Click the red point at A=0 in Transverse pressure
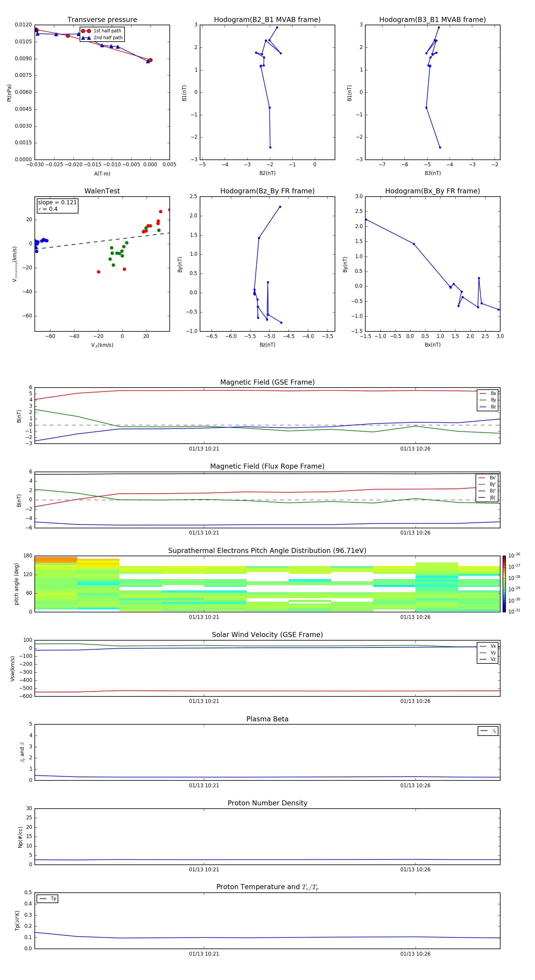This screenshot has width=535, height=980. click(x=150, y=60)
